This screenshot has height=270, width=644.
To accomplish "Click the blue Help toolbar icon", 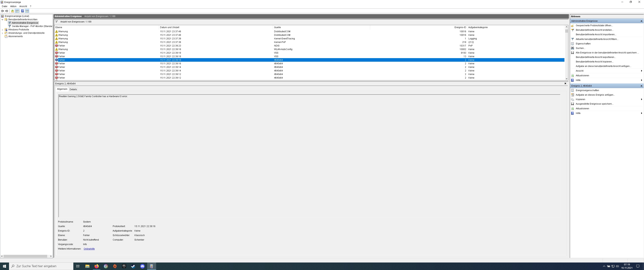I will coord(22,11).
